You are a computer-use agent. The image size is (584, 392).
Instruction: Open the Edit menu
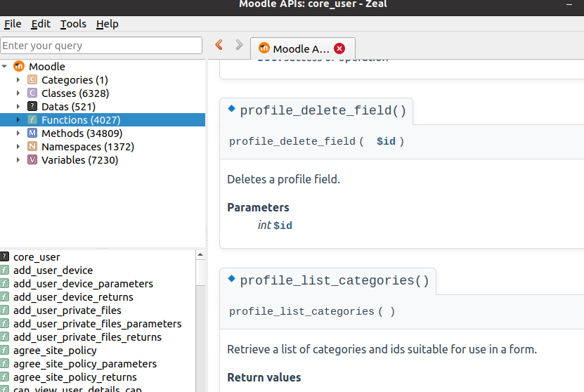[x=41, y=24]
